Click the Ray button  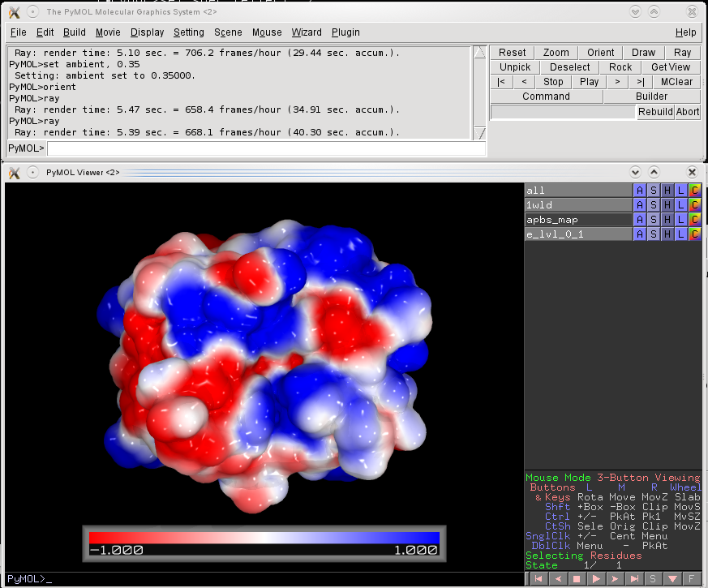(682, 53)
